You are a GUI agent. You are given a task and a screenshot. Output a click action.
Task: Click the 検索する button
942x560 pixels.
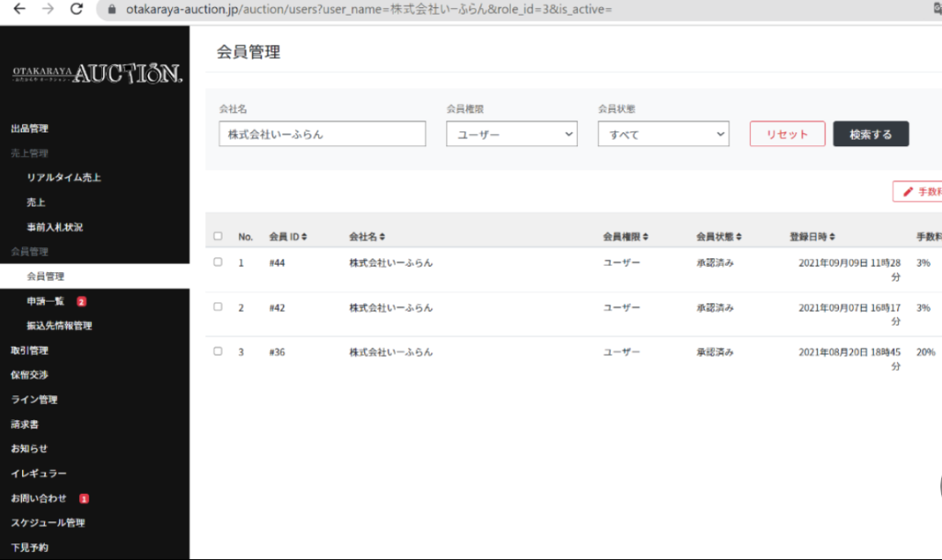pos(870,134)
